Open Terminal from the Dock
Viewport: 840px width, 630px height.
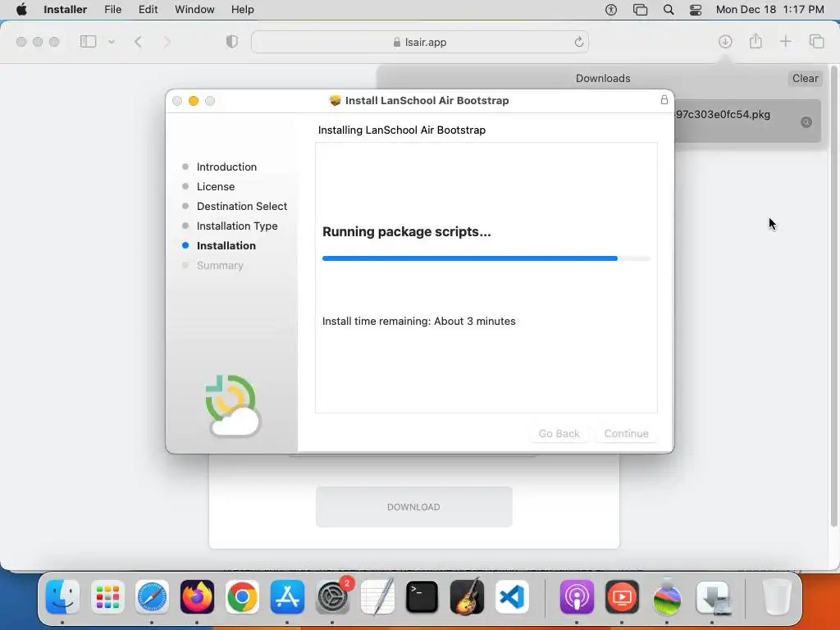point(422,596)
